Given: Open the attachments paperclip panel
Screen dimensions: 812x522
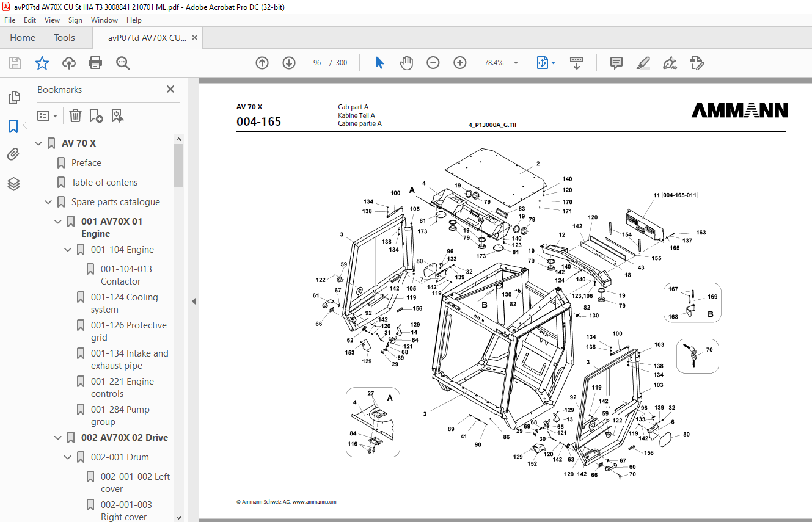Looking at the screenshot, I should pos(13,154).
